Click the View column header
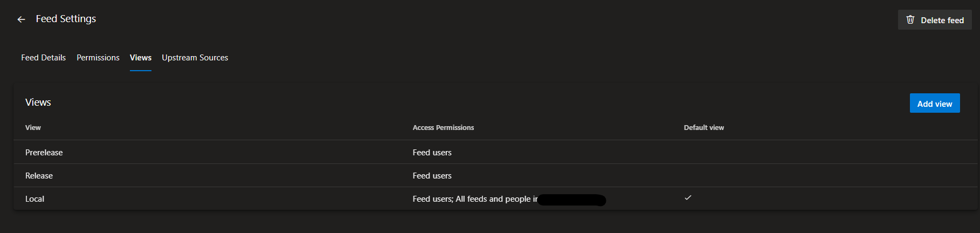 (x=33, y=128)
